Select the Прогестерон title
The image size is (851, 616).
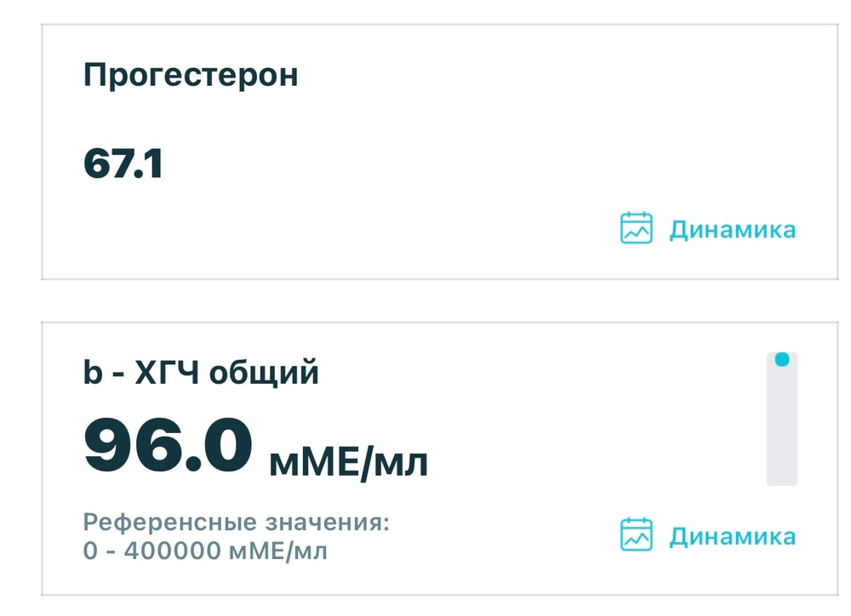(x=191, y=75)
